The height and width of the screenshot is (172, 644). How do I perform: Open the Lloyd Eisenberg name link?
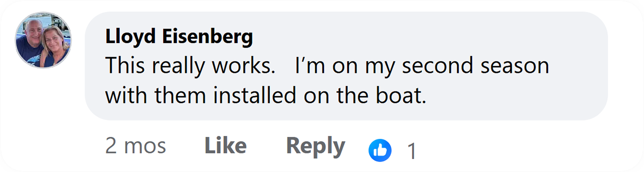pos(179,37)
